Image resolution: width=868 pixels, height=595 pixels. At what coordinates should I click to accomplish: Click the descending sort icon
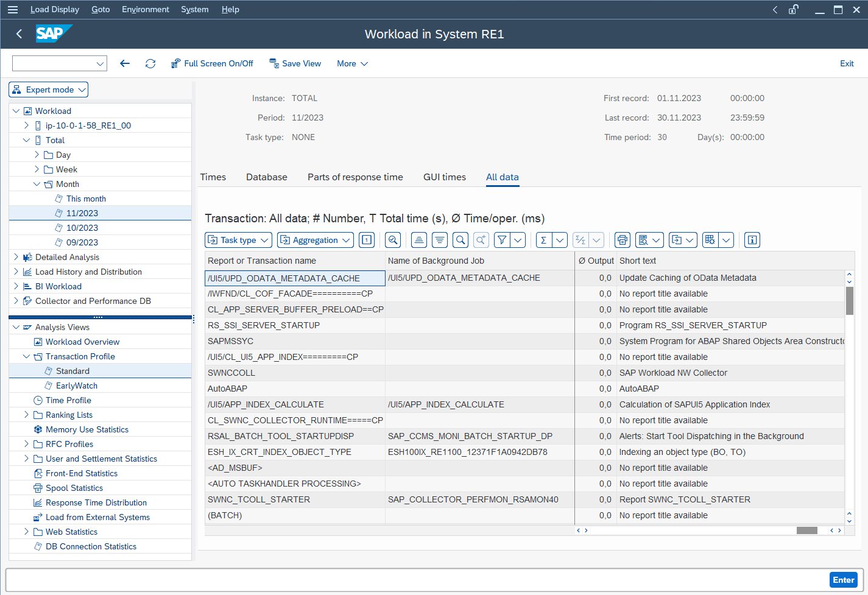point(439,239)
